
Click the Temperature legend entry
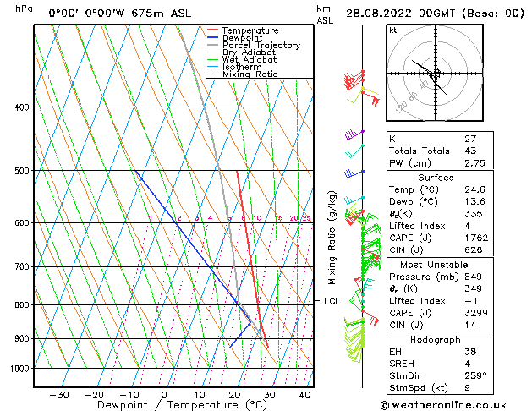243,30
